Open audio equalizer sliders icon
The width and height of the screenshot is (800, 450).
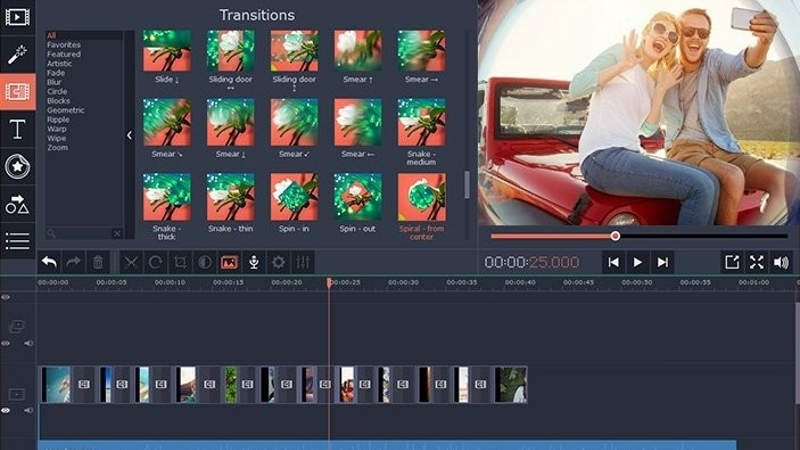pyautogui.click(x=303, y=262)
